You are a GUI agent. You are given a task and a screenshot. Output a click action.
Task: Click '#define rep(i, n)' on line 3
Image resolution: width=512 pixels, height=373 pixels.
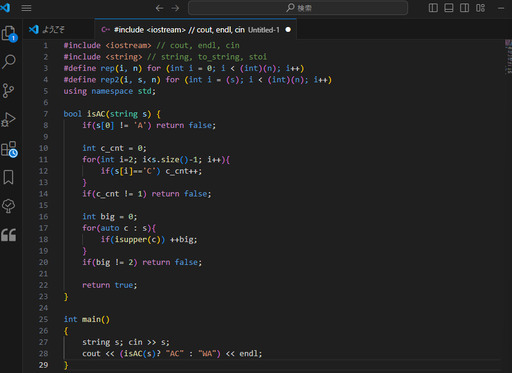point(103,68)
